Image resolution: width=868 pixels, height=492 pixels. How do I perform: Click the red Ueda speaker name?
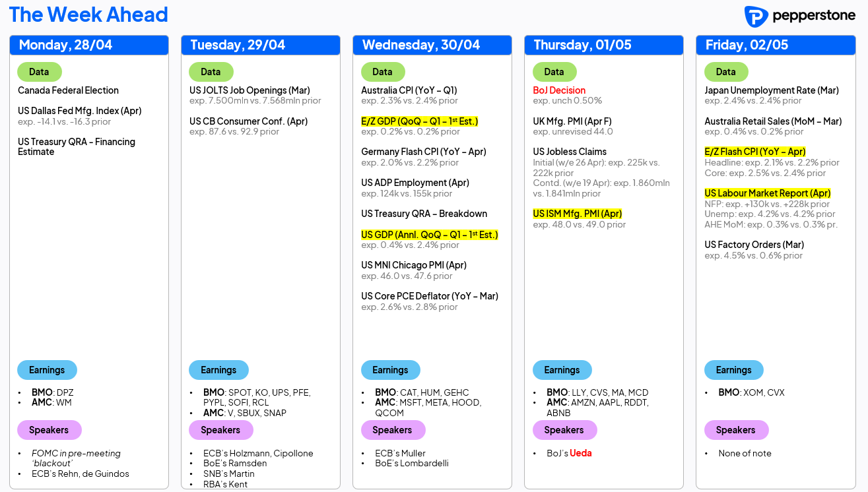(x=581, y=453)
